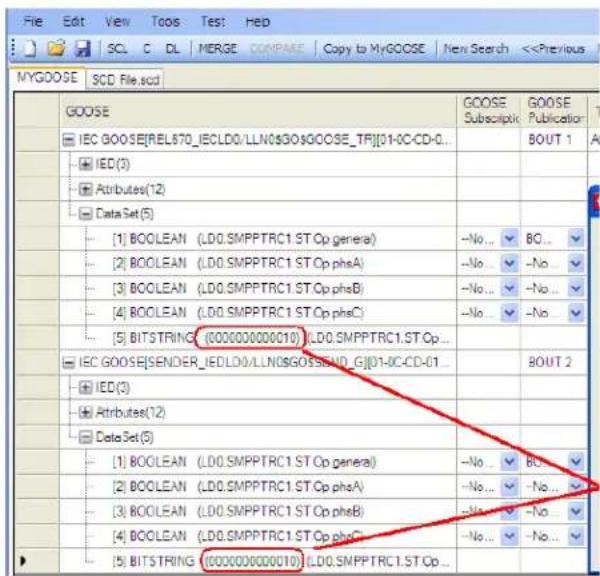Screen dimensions: 600x576
Task: Click the GOOSE Publication column header
Action: pyautogui.click(x=554, y=111)
